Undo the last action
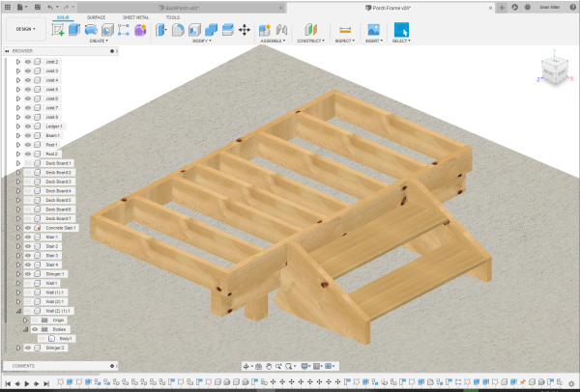Screen dimensions: 580x392 tap(50, 7)
